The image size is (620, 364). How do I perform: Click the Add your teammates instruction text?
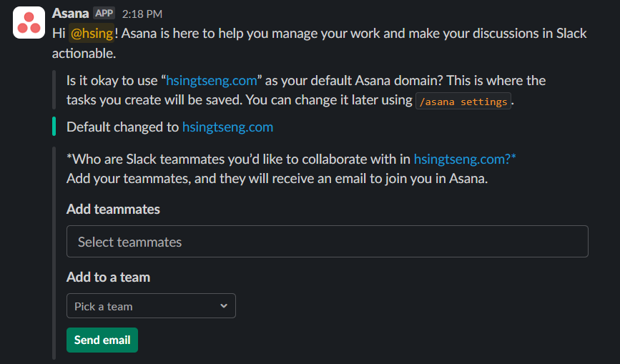coord(277,178)
